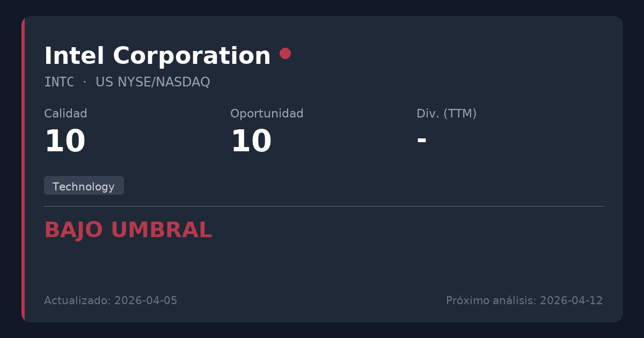Click the Calidad label
The image size is (644, 338).
click(x=65, y=114)
